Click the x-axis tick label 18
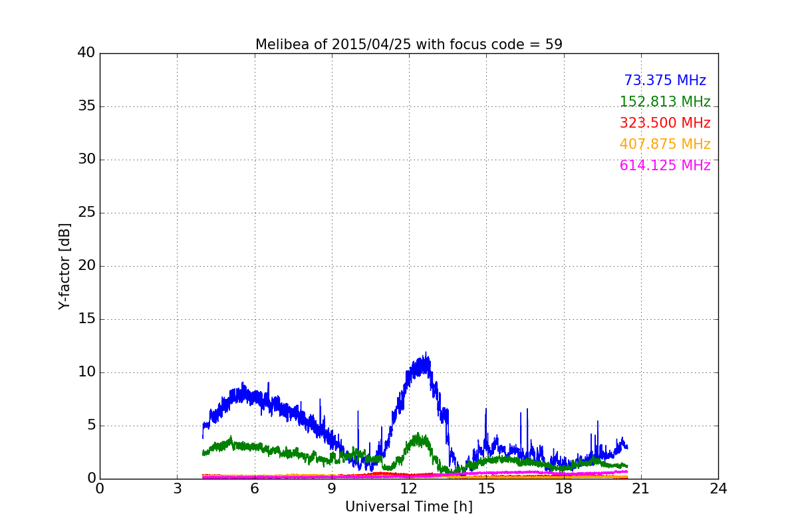 tap(564, 488)
